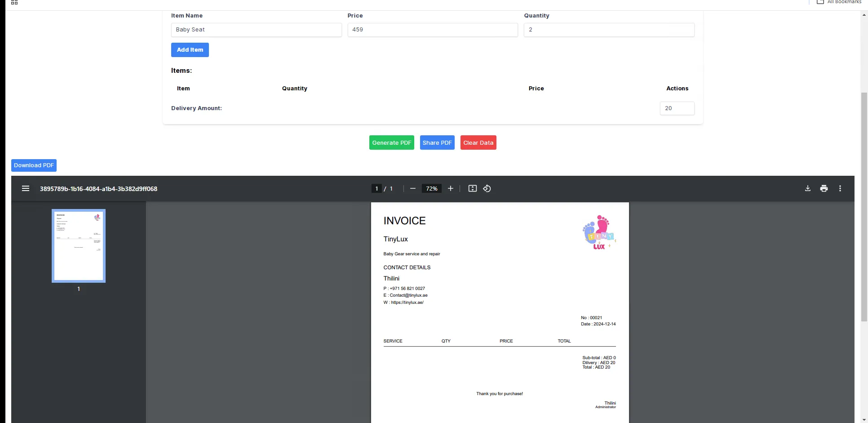Open the PDF viewer more options menu

840,188
